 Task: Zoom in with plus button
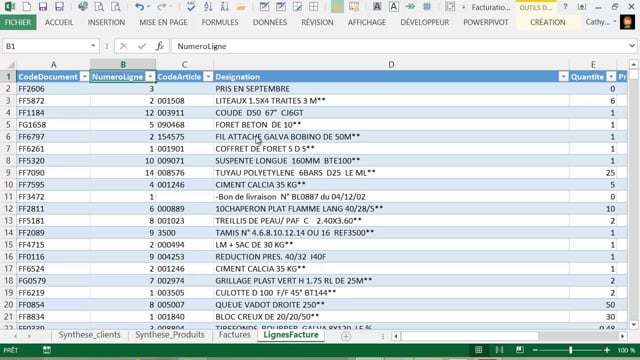coord(607,350)
